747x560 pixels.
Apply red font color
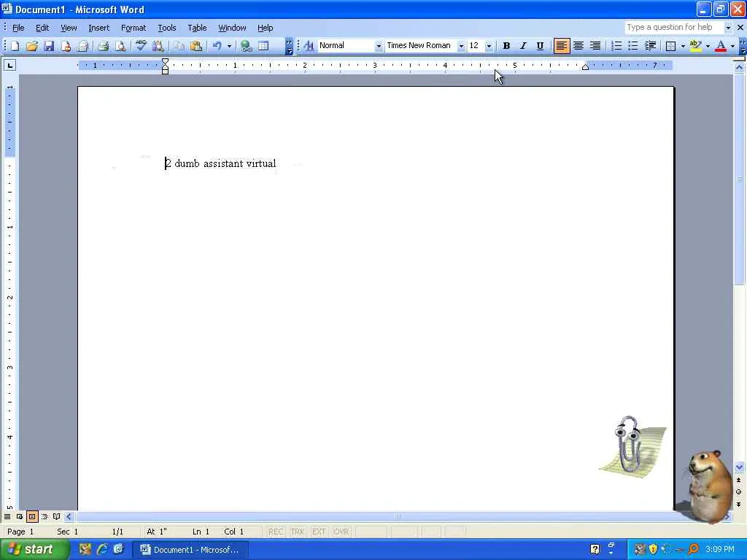(721, 46)
